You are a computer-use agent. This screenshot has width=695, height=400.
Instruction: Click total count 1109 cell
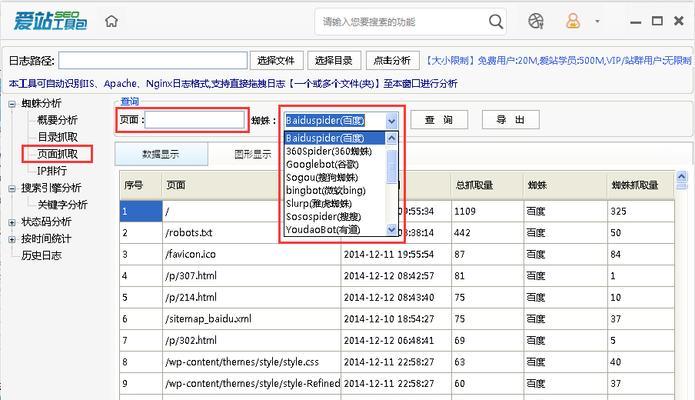[487, 211]
